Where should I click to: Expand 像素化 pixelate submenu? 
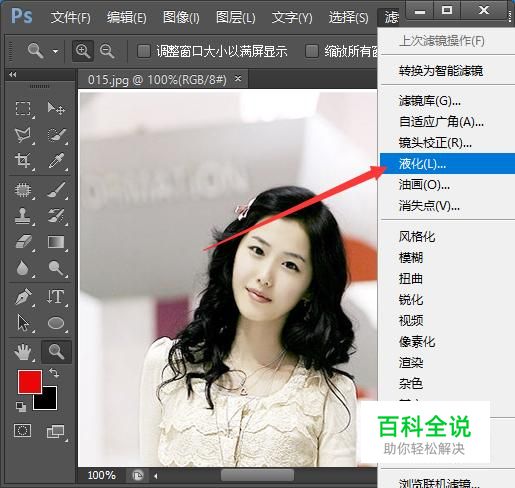coord(447,342)
